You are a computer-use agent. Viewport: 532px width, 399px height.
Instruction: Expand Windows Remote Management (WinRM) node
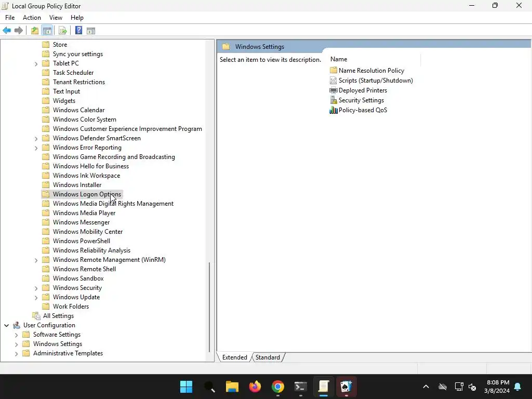tap(36, 260)
